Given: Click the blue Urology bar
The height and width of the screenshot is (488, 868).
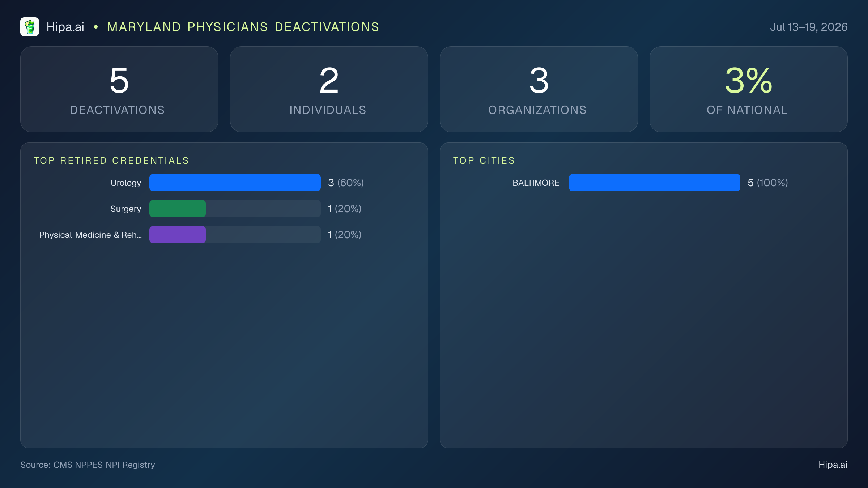Looking at the screenshot, I should pyautogui.click(x=235, y=183).
